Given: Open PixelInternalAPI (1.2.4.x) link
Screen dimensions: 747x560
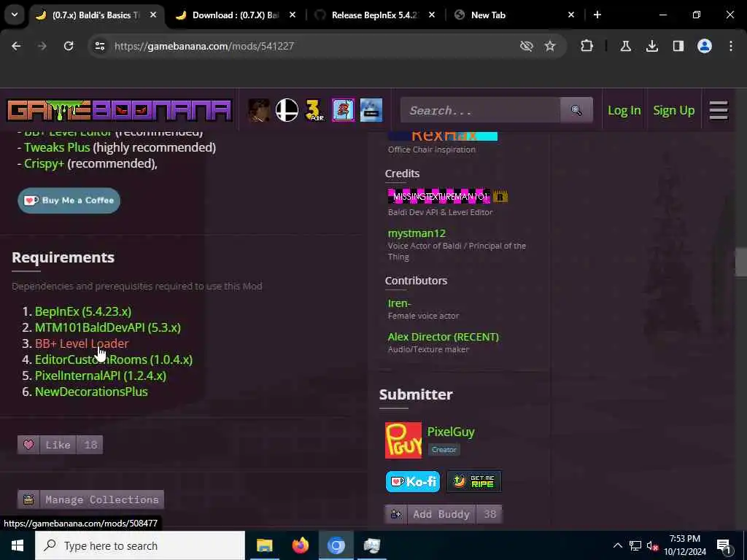Looking at the screenshot, I should pyautogui.click(x=101, y=376).
